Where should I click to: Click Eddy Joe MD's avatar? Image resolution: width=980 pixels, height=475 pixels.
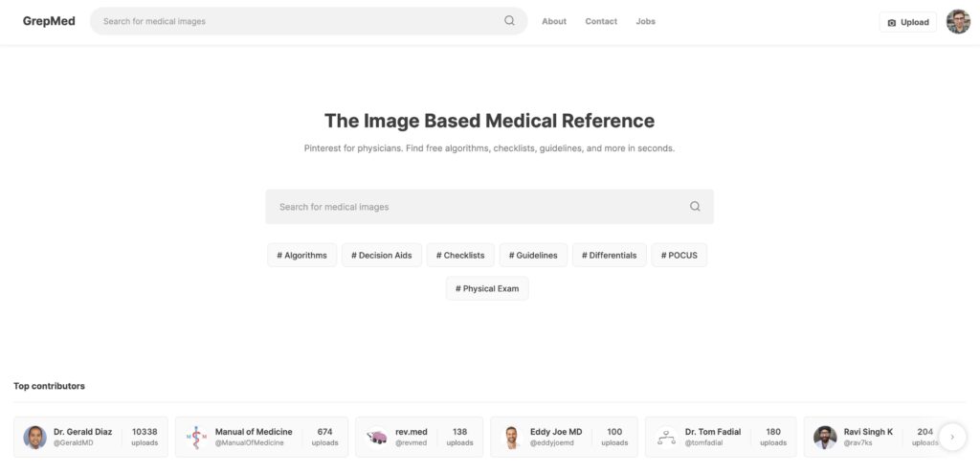point(511,438)
